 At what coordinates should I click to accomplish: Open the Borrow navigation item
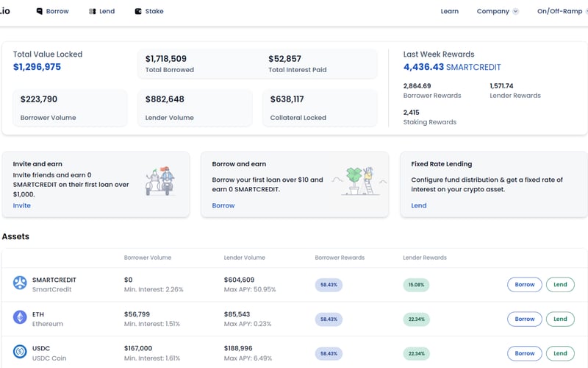pos(53,11)
